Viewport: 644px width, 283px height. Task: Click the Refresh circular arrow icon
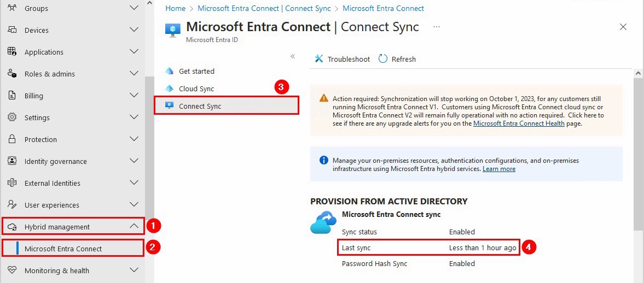point(383,58)
